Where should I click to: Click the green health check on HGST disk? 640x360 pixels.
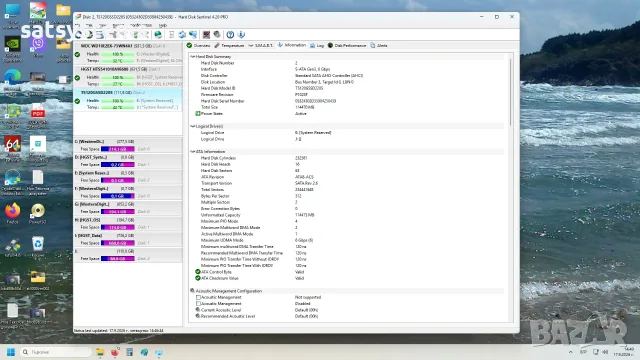[x=77, y=78]
